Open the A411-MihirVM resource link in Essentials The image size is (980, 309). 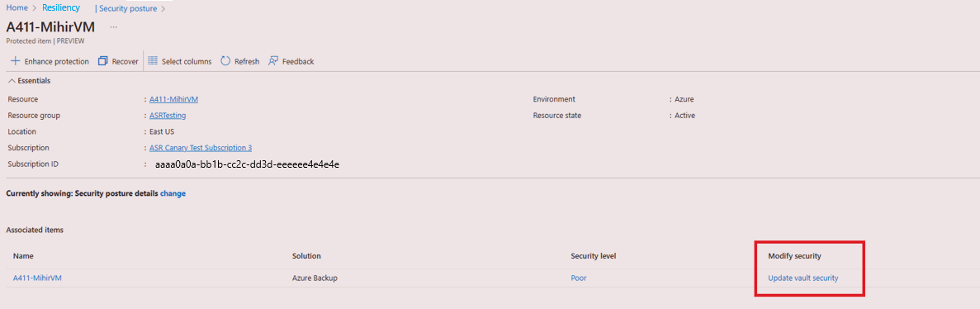(x=173, y=99)
